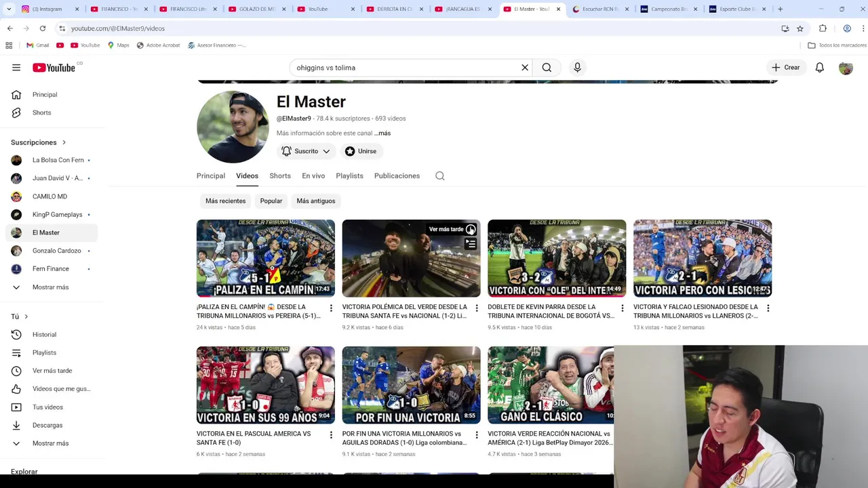Open options for VICTORIA POLÉMICA DEL VERDE video

pos(477,308)
